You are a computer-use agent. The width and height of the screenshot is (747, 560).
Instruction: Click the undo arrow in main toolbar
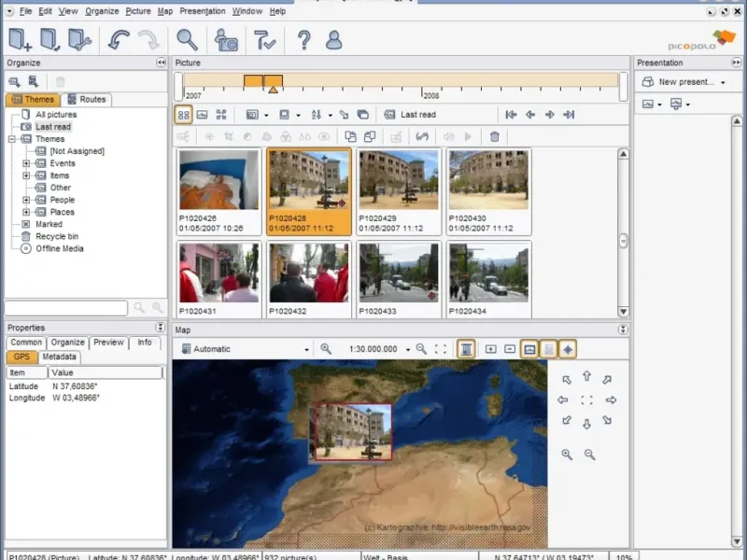tap(119, 39)
